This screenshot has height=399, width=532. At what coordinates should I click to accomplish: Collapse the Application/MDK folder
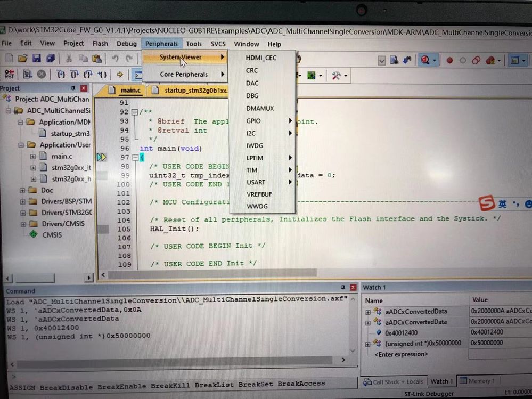pos(20,122)
